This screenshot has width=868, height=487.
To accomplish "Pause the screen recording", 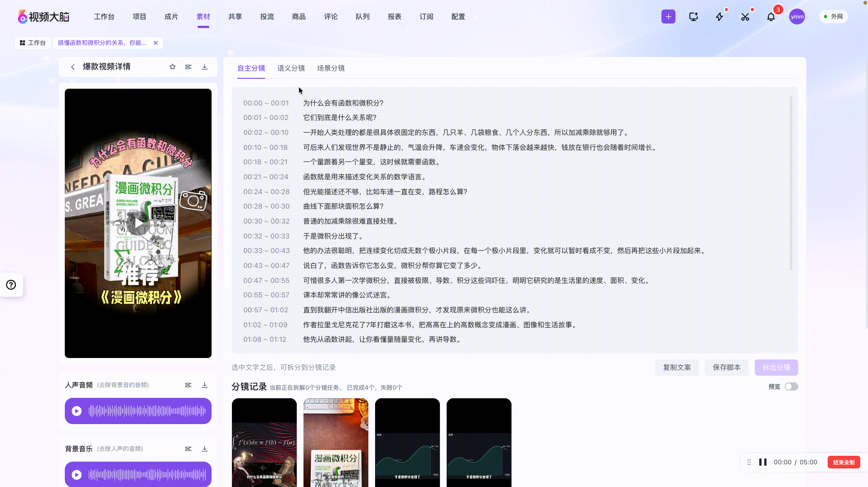I will click(x=763, y=462).
